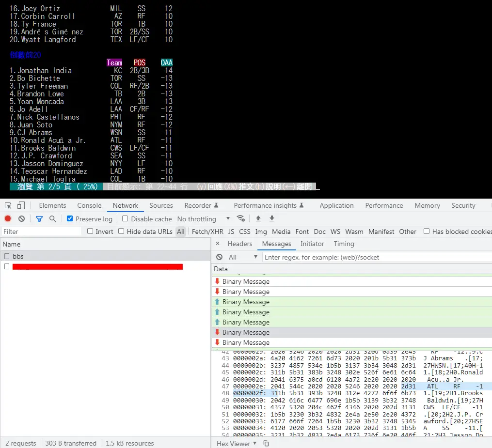
Task: Select the WS filter type
Action: tap(335, 232)
